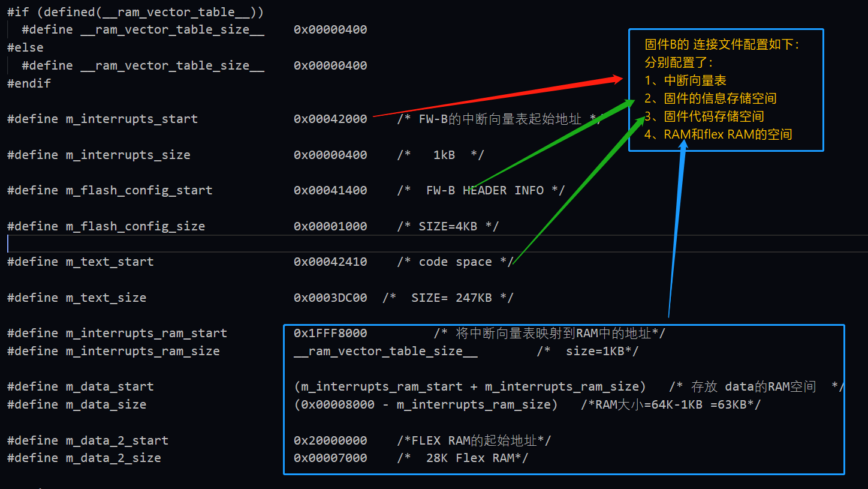
Task: Click the #endif directive line
Action: click(28, 83)
